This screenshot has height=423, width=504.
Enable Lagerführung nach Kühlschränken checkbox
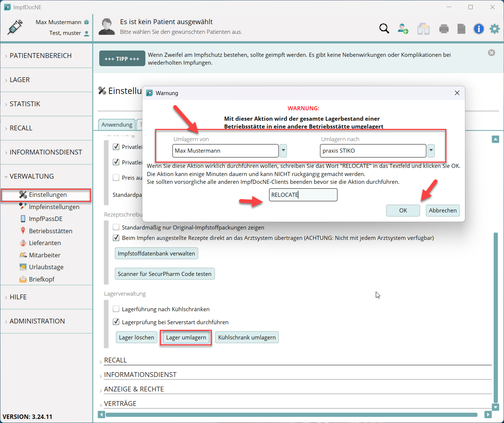[116, 309]
